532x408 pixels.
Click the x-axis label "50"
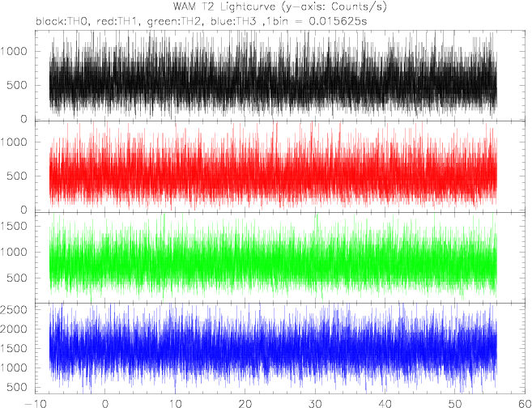(x=454, y=404)
